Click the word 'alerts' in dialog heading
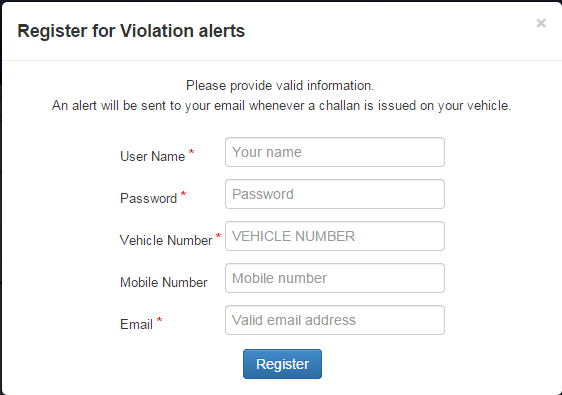The width and height of the screenshot is (562, 395). pos(222,31)
